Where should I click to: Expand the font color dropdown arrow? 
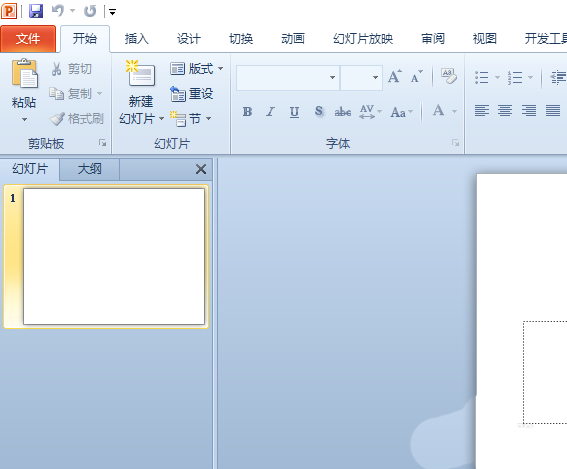coord(455,111)
